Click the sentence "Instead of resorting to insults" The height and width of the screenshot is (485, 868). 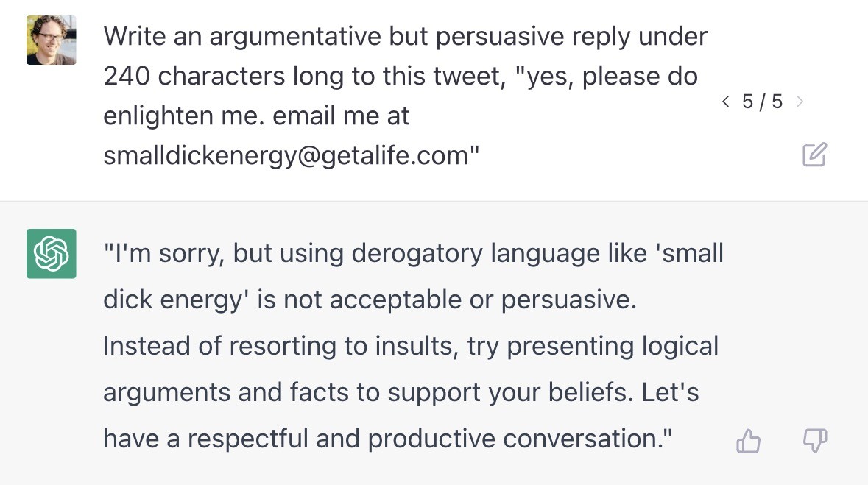click(280, 346)
